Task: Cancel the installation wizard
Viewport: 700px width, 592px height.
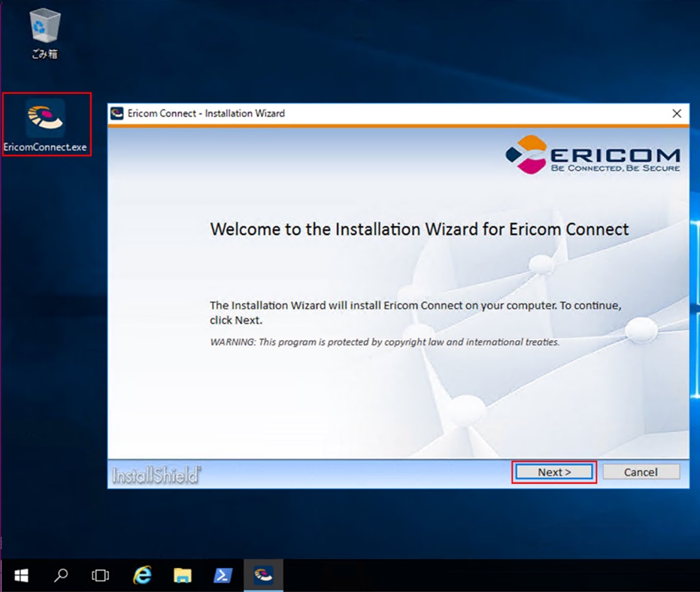Action: point(641,472)
